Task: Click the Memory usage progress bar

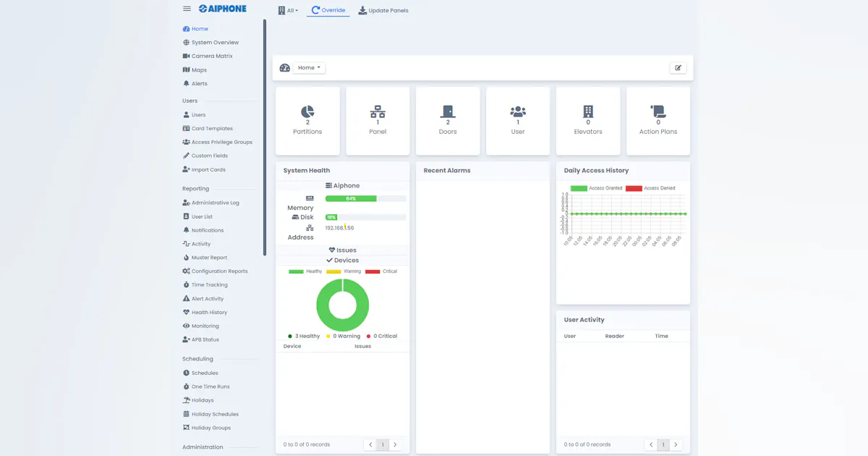Action: coord(365,198)
